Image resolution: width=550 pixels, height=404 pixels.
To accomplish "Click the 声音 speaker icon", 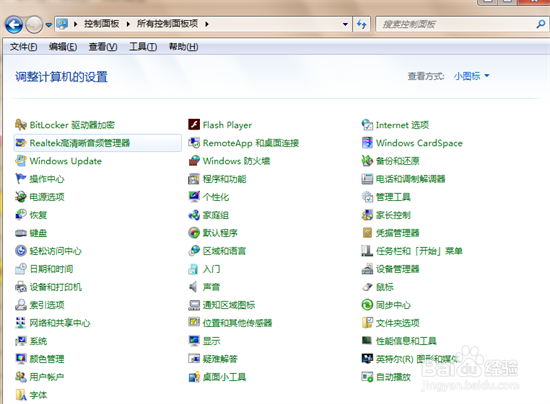I will (194, 287).
